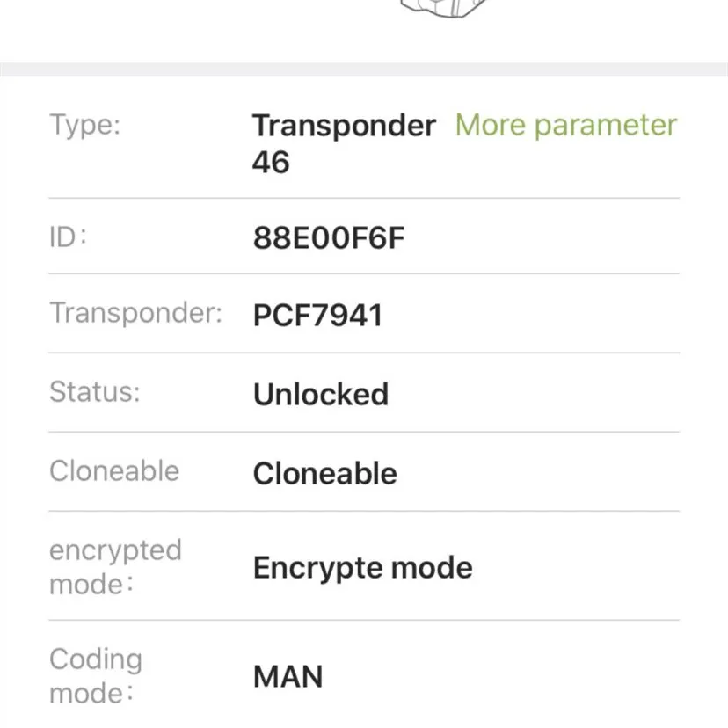The height and width of the screenshot is (728, 728).
Task: Select the bold Transponder text beside Type
Action: (344, 126)
